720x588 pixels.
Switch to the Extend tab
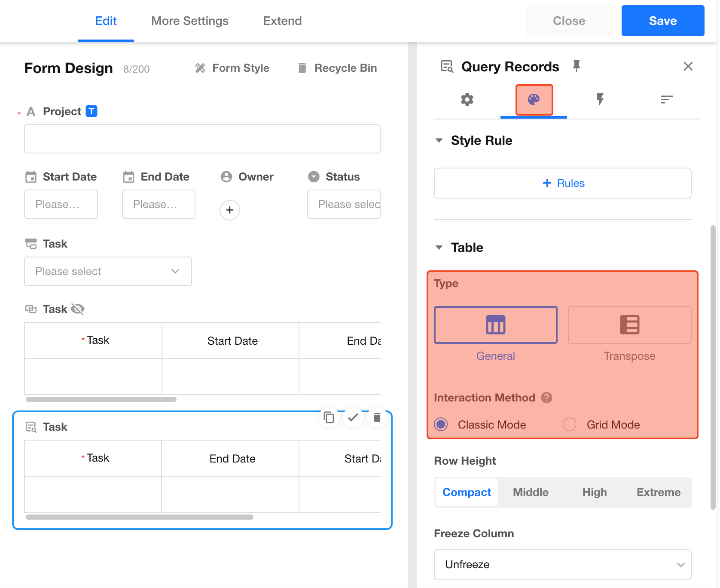282,21
